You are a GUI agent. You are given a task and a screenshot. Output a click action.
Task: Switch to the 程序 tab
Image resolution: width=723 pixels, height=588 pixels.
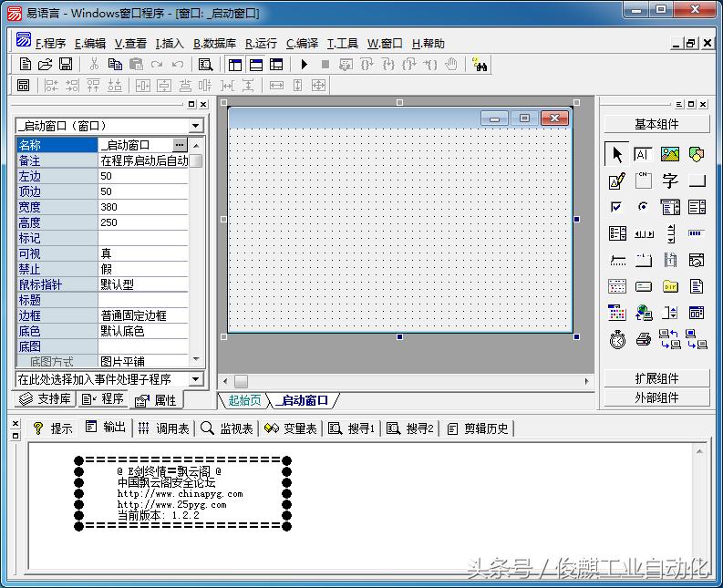(102, 399)
